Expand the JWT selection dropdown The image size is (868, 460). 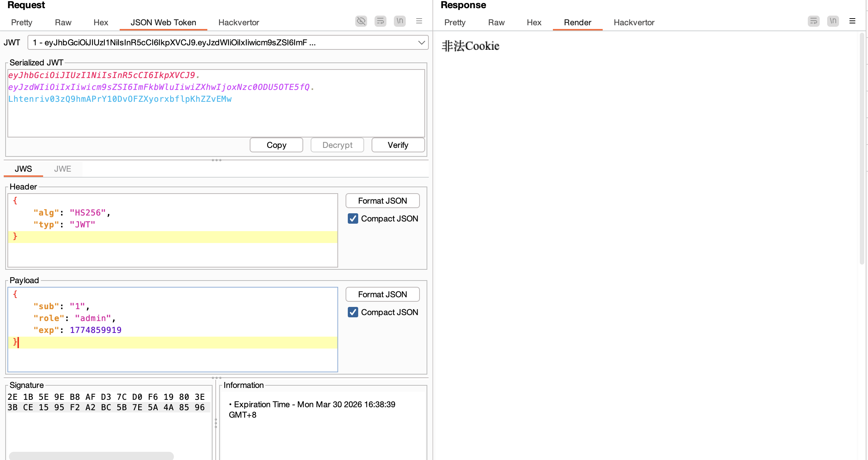pos(421,43)
